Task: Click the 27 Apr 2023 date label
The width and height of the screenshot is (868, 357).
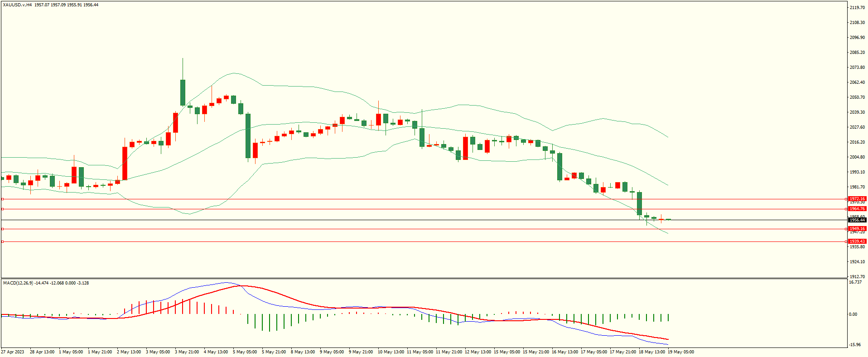Action: (13, 352)
